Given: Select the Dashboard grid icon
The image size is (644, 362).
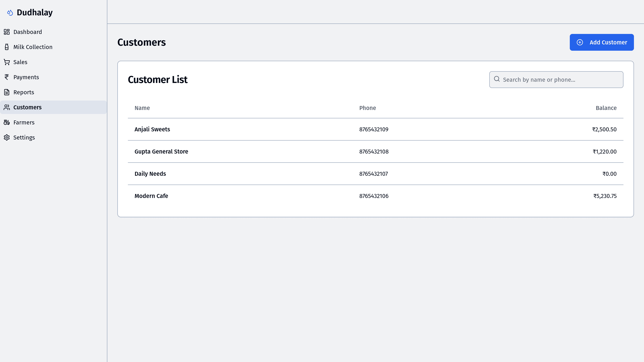Looking at the screenshot, I should click(6, 32).
